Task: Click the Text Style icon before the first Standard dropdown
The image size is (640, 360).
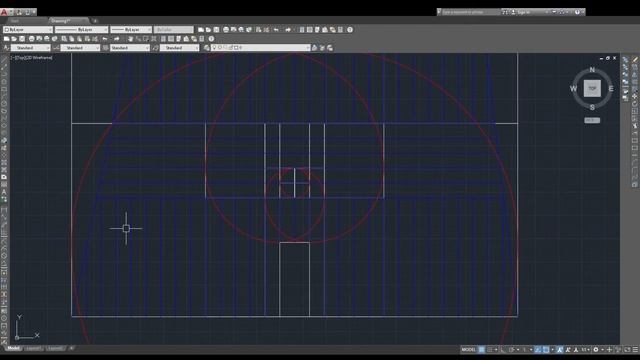Action: tap(6, 48)
